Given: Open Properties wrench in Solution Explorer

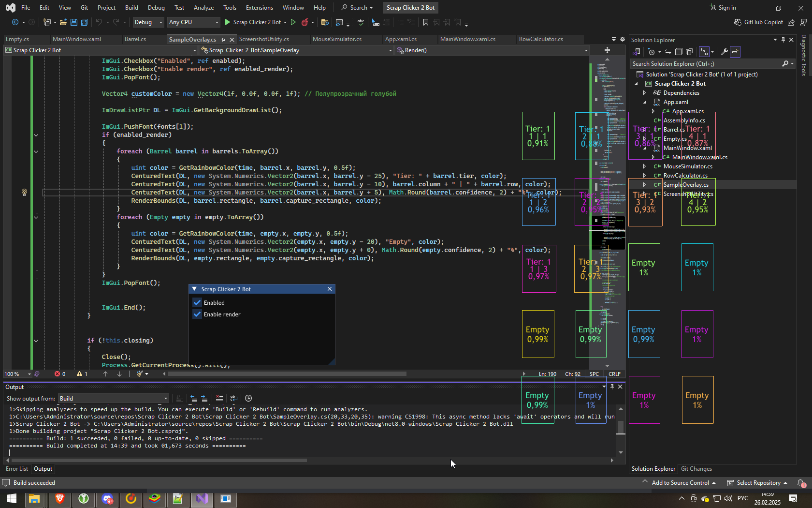Looking at the screenshot, I should click(x=724, y=52).
